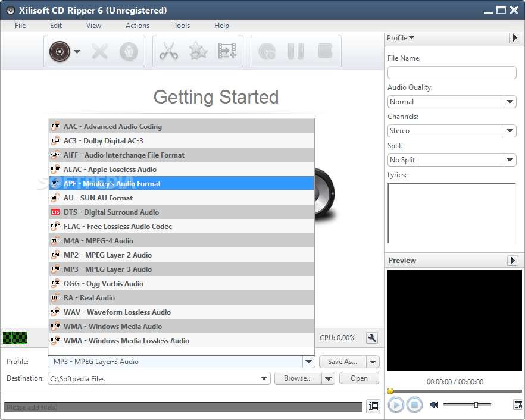
Task: Select AU - SUN AU Format
Action: click(182, 198)
